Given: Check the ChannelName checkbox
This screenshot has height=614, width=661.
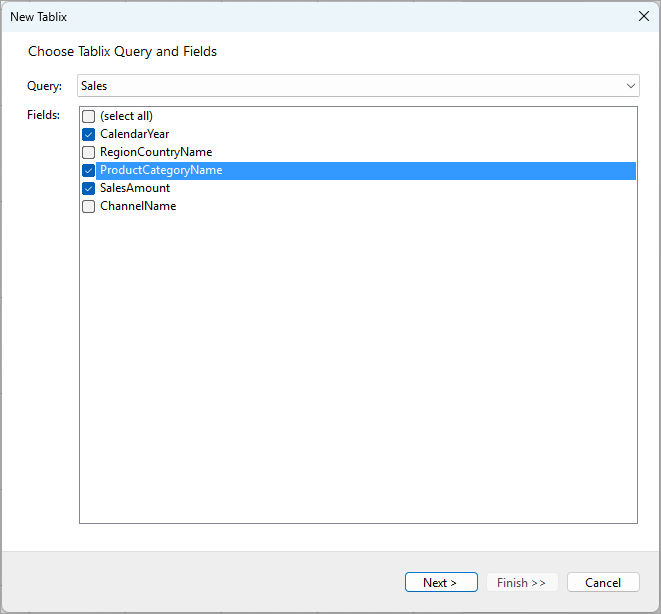Looking at the screenshot, I should click(x=89, y=206).
